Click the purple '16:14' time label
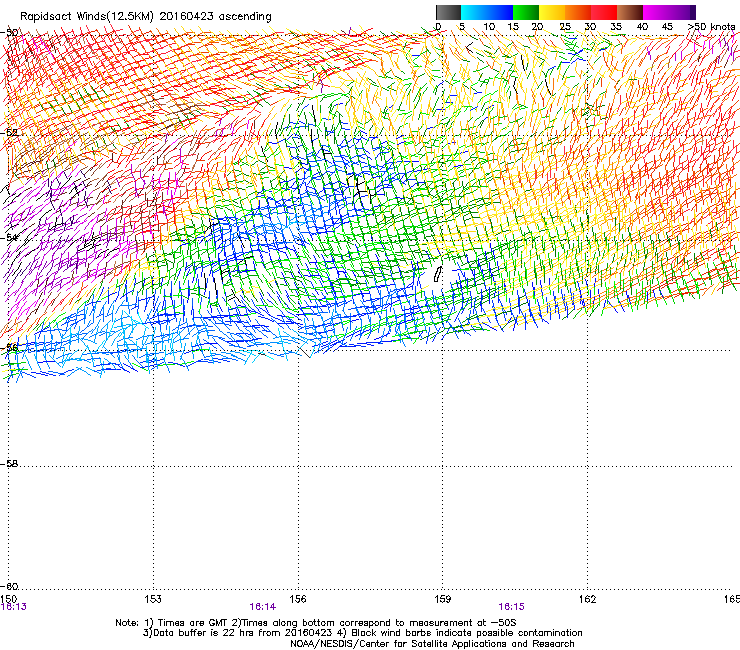Screen dimensions: 740x650 click(x=262, y=607)
